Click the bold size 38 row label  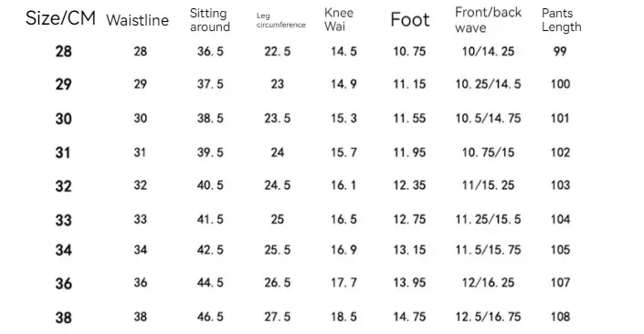click(x=64, y=318)
